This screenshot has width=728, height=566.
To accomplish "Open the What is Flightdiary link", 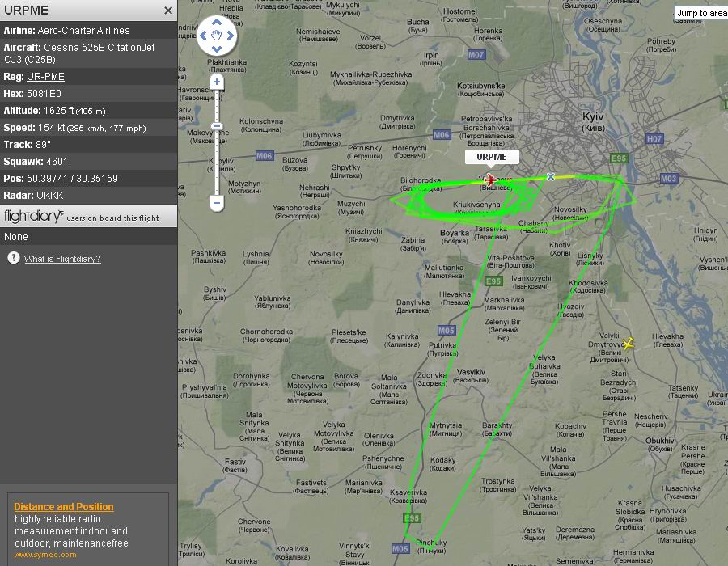I will [62, 259].
